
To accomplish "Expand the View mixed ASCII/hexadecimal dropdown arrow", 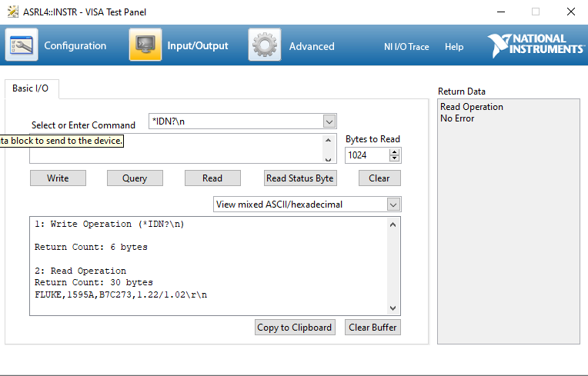I will pos(393,205).
